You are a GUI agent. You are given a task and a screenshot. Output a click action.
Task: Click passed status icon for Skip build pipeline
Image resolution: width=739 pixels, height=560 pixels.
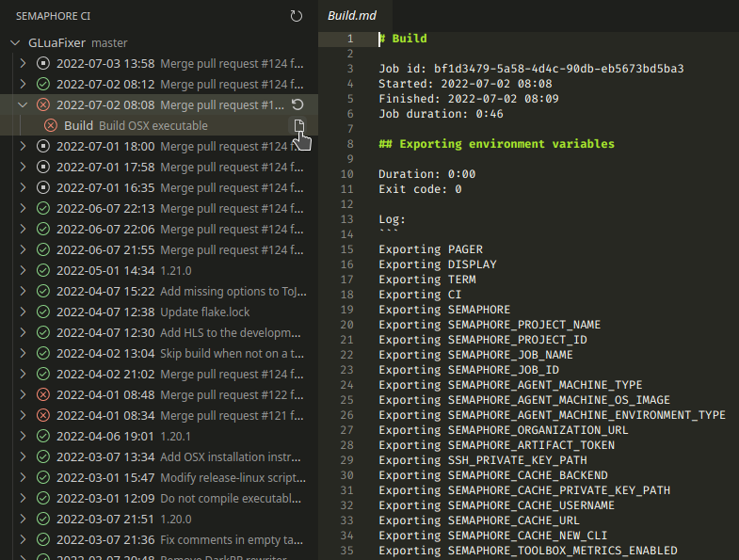[43, 354]
